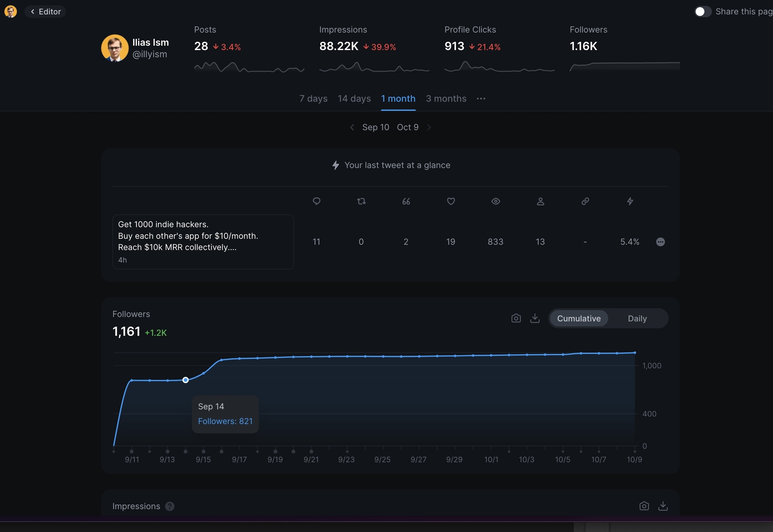Image resolution: width=773 pixels, height=532 pixels.
Task: Click the eye icon for impressions column
Action: click(495, 201)
